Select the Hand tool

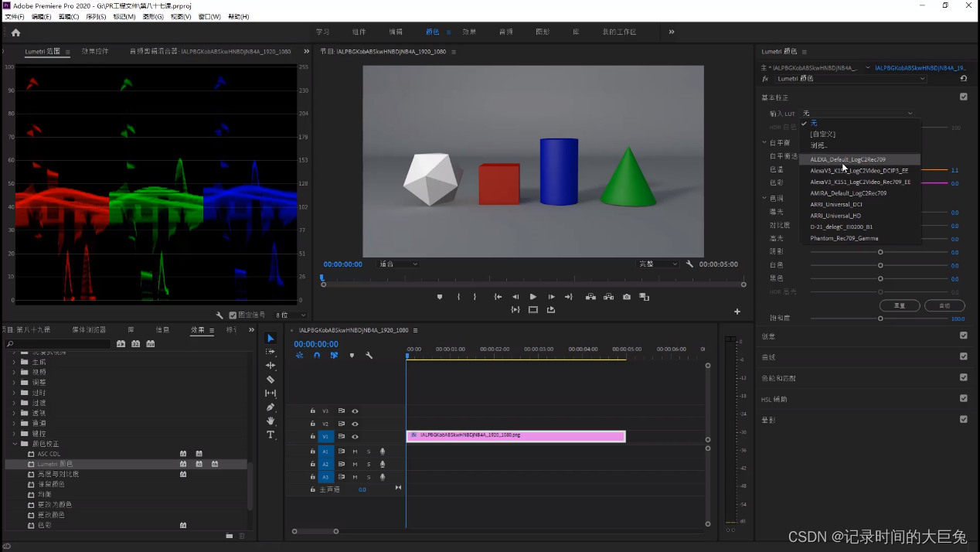pyautogui.click(x=271, y=421)
